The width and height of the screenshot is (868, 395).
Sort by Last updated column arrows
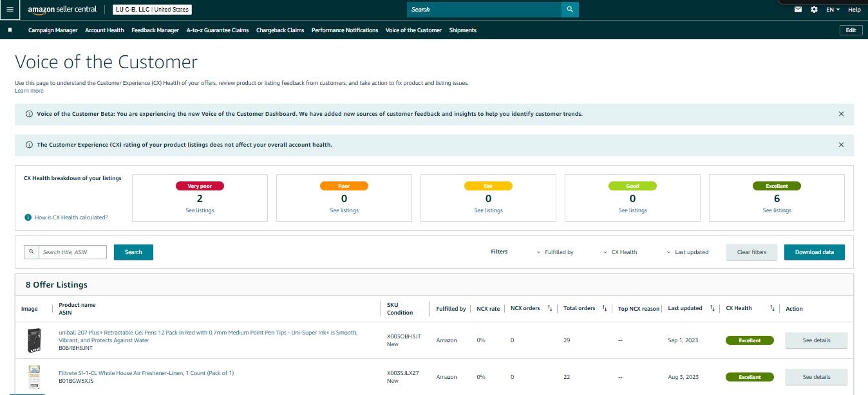click(x=712, y=308)
